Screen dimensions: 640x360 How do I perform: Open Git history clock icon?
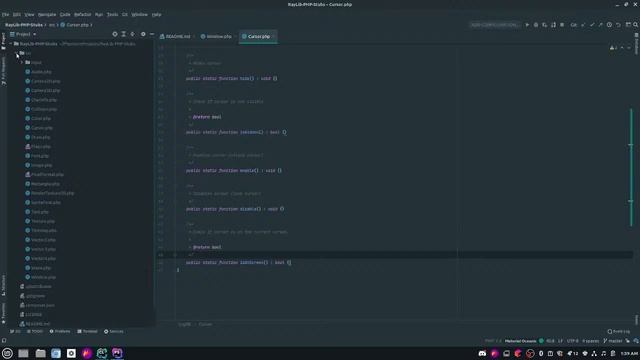point(609,25)
